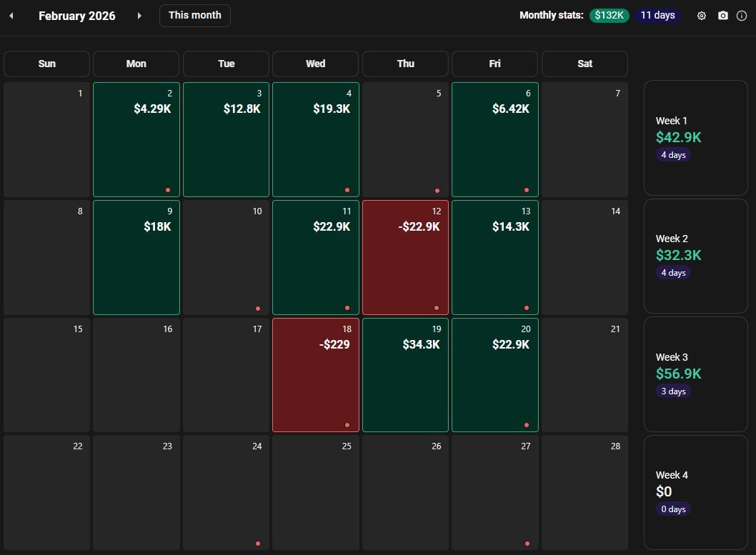Click red note dot on February 27
756x555 pixels.
(527, 544)
